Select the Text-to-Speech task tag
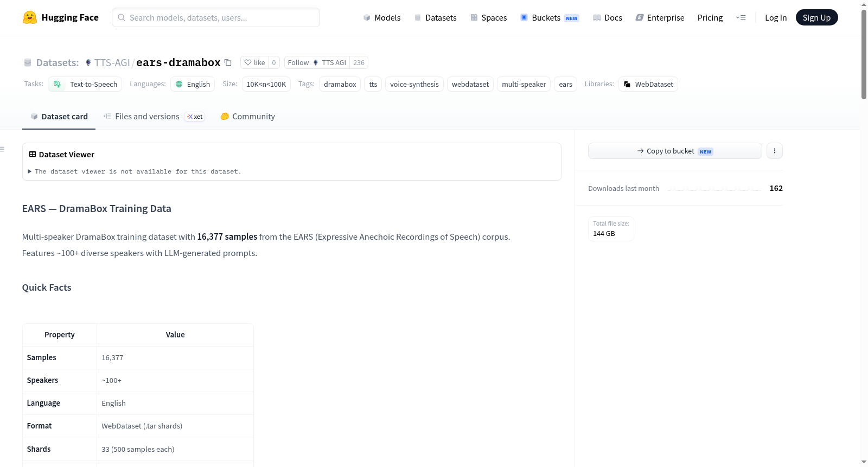Screen dimensions: 868x467 [85, 85]
